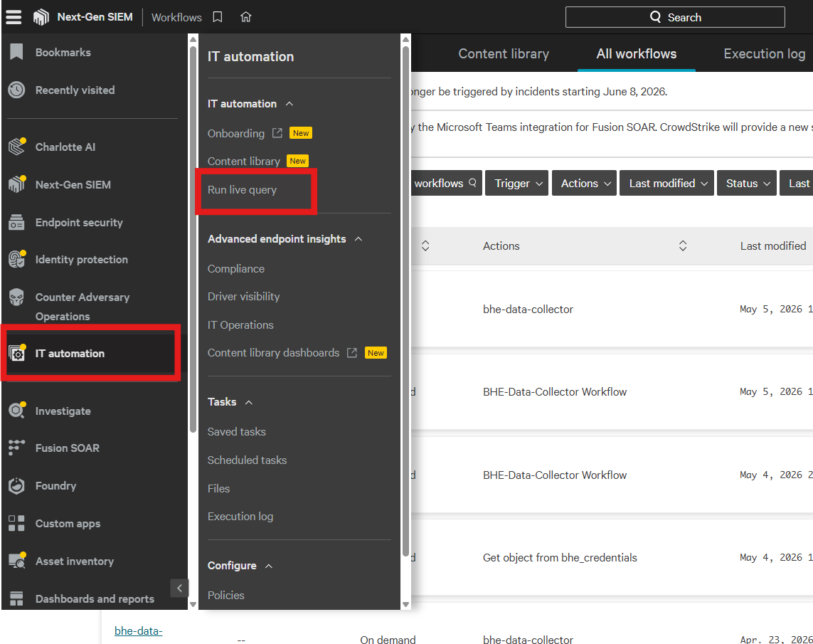Switch to All workflows tab
813x644 pixels.
tap(636, 54)
